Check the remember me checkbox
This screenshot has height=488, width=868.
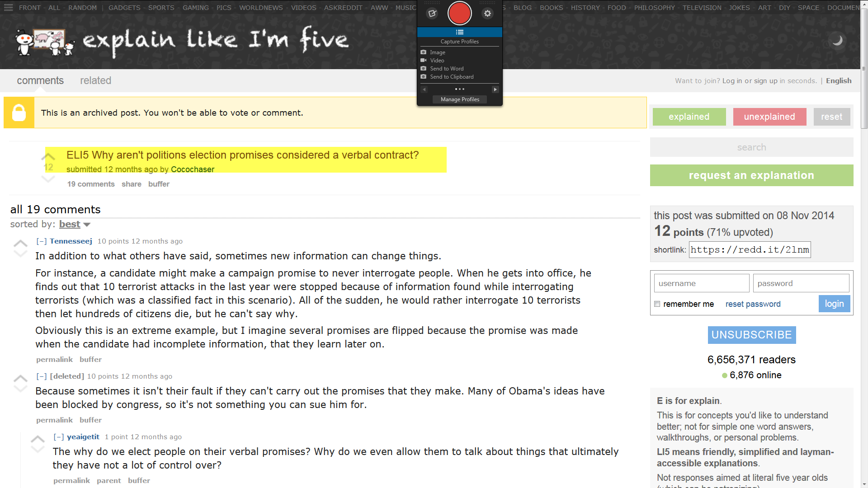(x=657, y=304)
